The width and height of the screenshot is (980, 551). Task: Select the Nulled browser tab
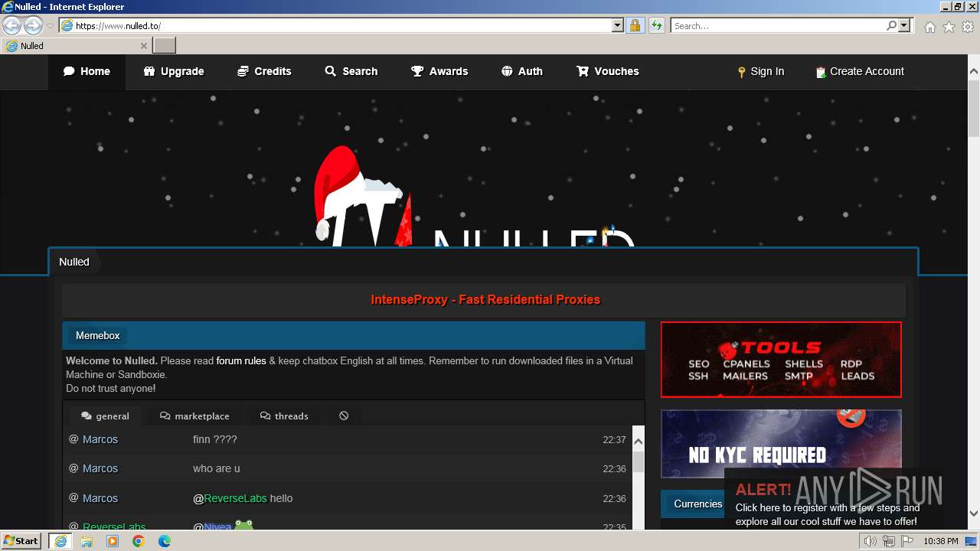[x=76, y=46]
